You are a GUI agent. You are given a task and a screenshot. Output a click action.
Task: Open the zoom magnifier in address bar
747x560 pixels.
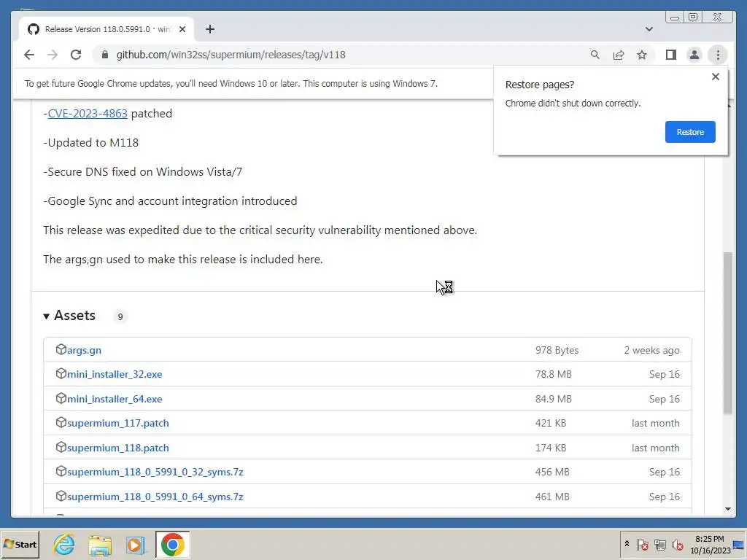(x=595, y=55)
